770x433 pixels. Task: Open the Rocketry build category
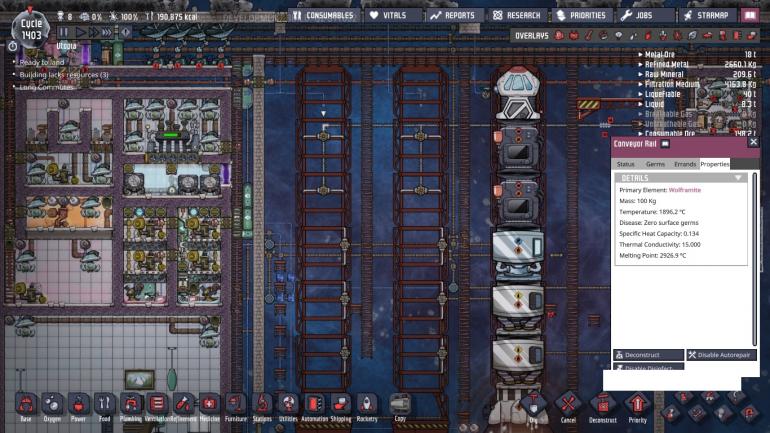point(367,406)
